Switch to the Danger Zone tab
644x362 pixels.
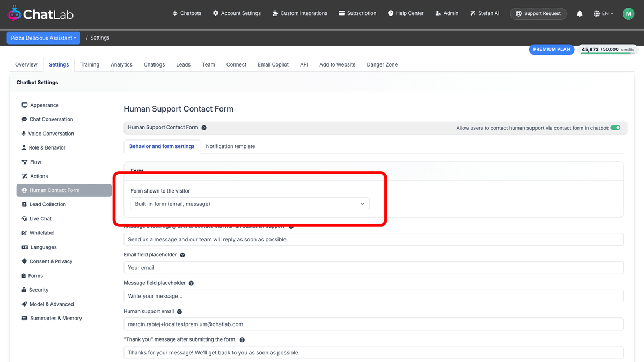[x=383, y=64]
